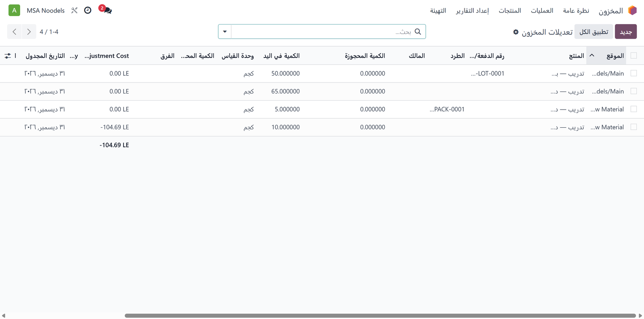Go to the next page arrow
The width and height of the screenshot is (644, 319).
[x=29, y=32]
